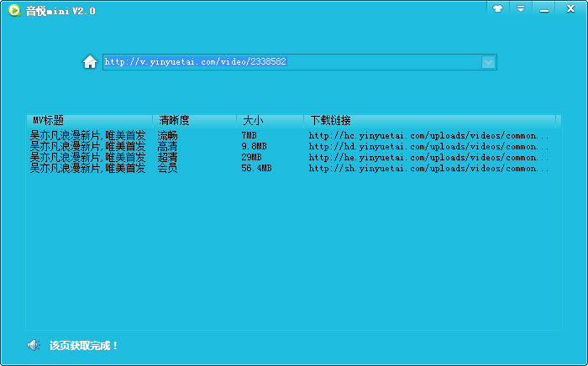Viewport: 588px width, 366px height.
Task: Click the 29MB size cell
Action: (x=252, y=157)
